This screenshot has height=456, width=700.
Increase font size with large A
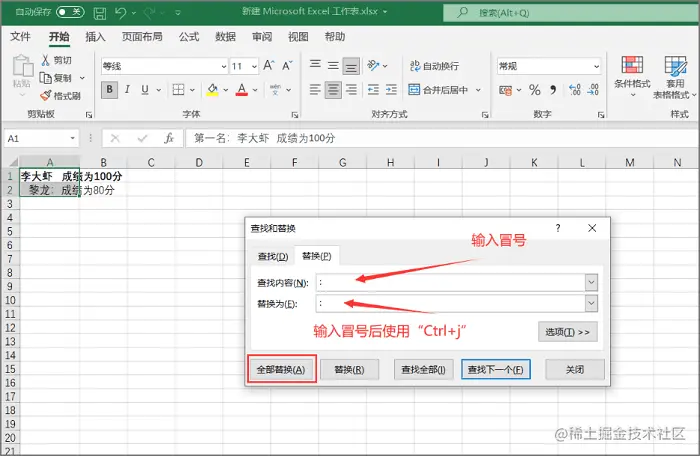(268, 66)
